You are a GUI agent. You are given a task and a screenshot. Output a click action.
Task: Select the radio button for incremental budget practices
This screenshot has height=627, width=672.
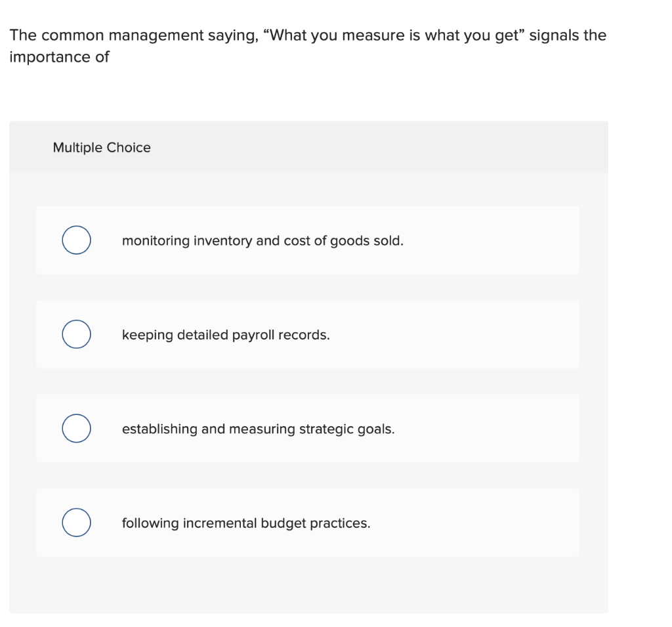(76, 523)
